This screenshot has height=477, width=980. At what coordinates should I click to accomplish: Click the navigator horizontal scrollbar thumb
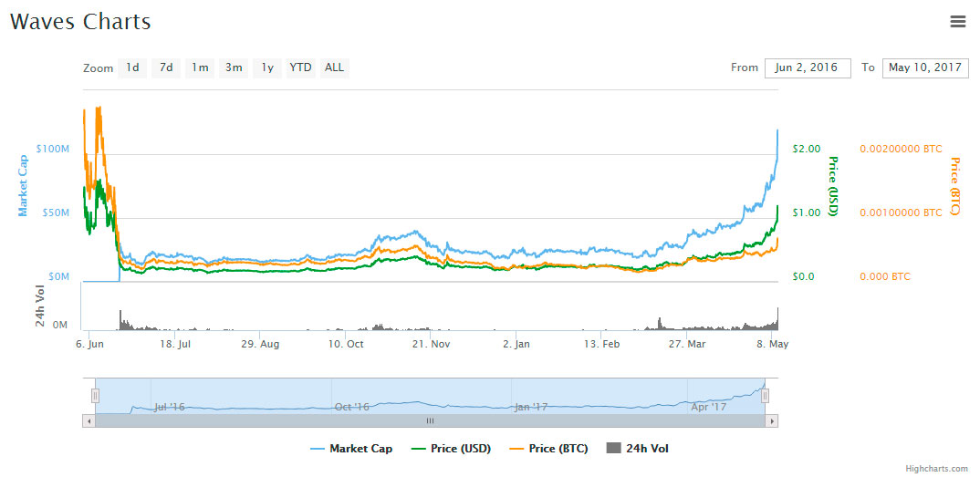[x=430, y=421]
